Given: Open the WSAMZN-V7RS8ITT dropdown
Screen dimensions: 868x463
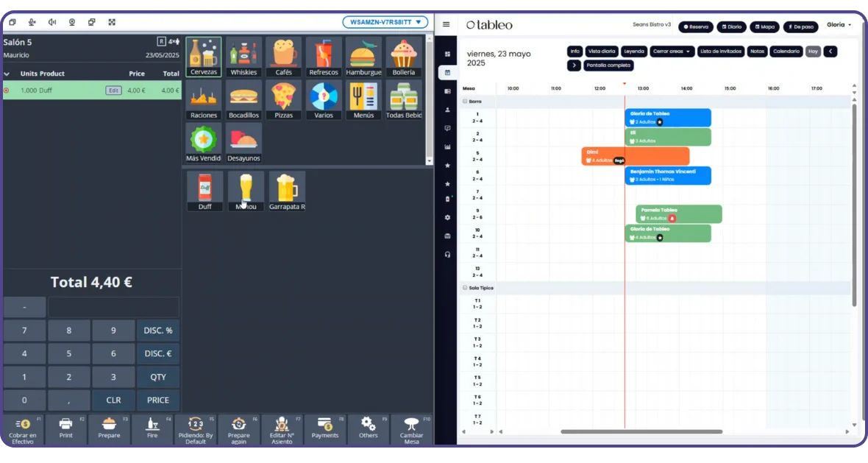Looking at the screenshot, I should (385, 22).
